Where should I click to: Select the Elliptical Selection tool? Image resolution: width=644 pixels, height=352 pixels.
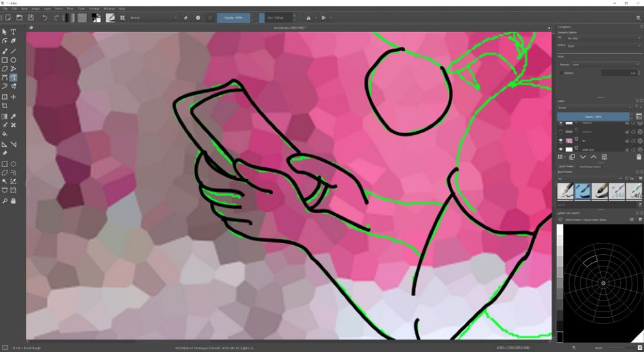coord(13,164)
